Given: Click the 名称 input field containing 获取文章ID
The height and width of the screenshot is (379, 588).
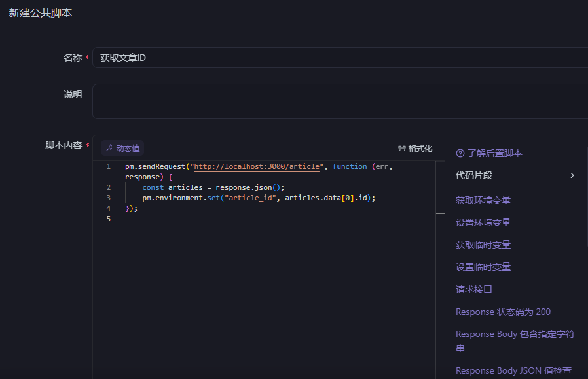Looking at the screenshot, I should (340, 58).
